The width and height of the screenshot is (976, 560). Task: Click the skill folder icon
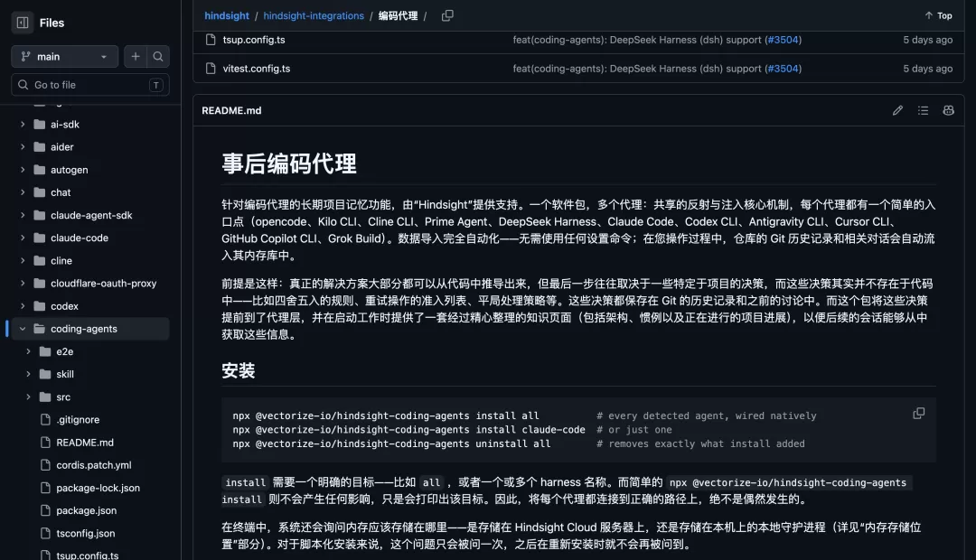[x=45, y=374]
